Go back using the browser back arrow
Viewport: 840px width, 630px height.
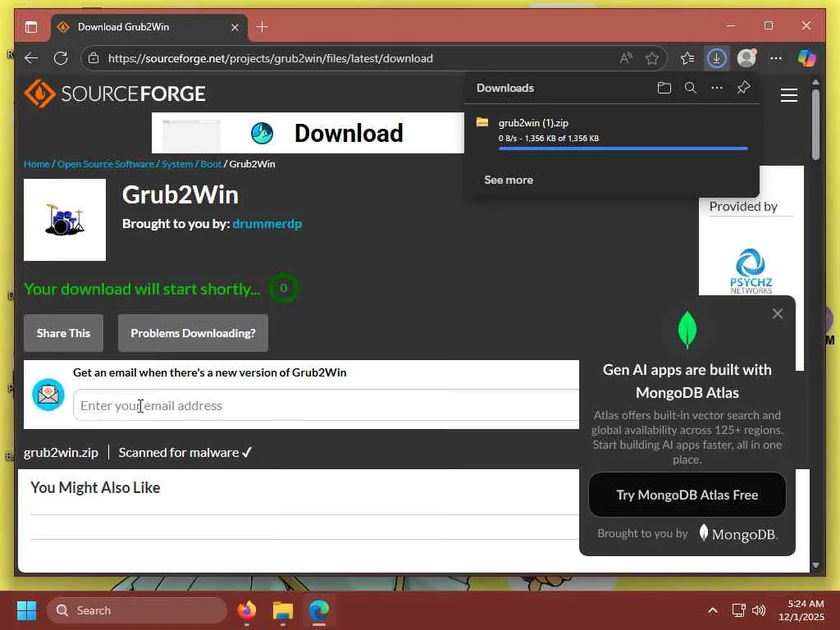tap(31, 58)
